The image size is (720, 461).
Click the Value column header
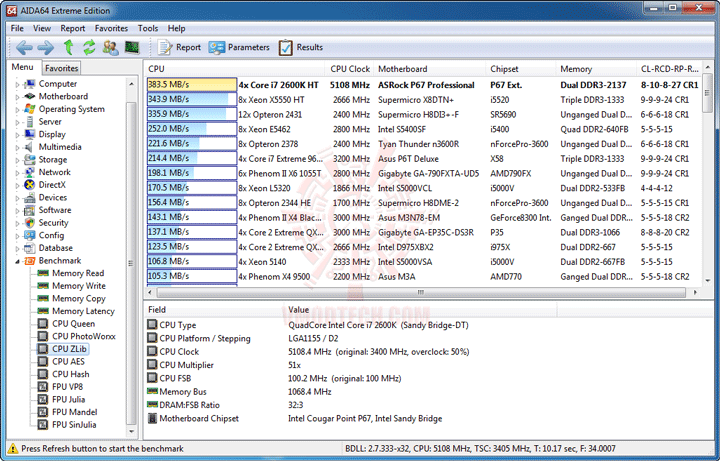point(419,310)
